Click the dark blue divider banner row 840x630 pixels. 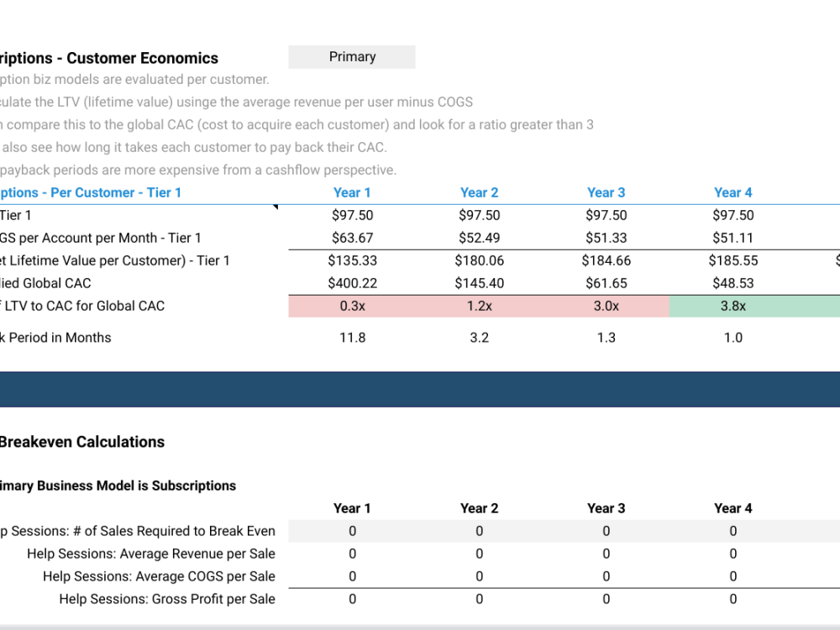pyautogui.click(x=420, y=389)
